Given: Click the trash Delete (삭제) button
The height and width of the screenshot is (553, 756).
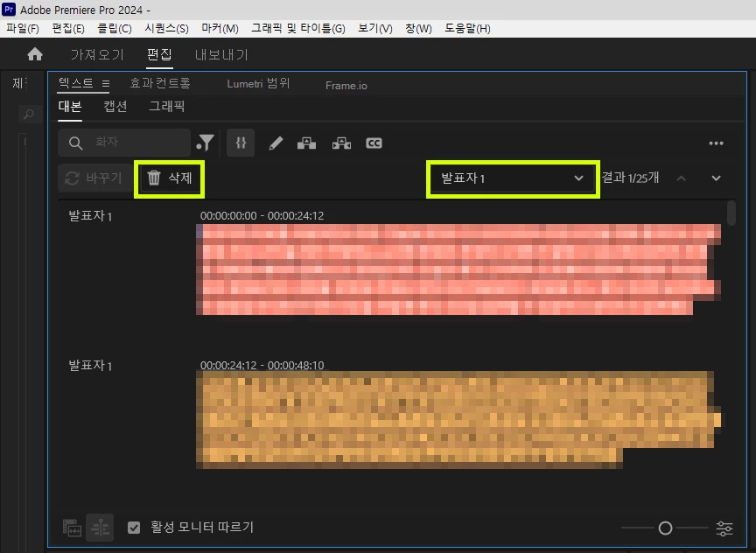Looking at the screenshot, I should point(169,178).
